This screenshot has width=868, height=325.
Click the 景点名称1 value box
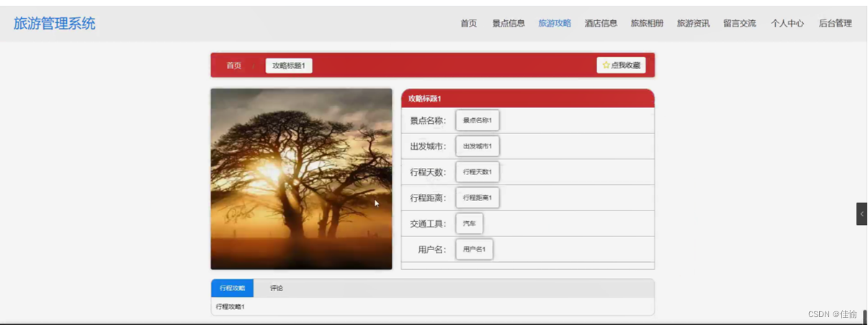(x=478, y=120)
